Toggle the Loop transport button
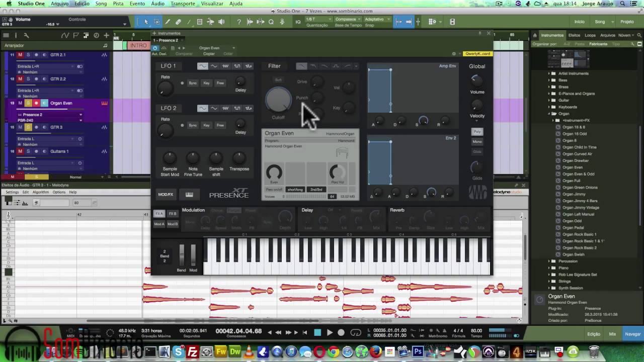This screenshot has width=644, height=362. (356, 332)
